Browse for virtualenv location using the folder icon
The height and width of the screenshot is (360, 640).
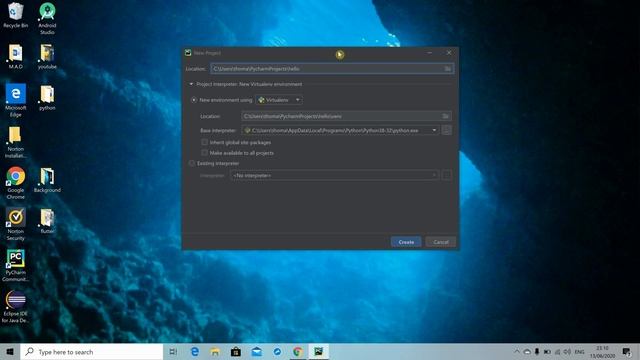click(x=445, y=116)
